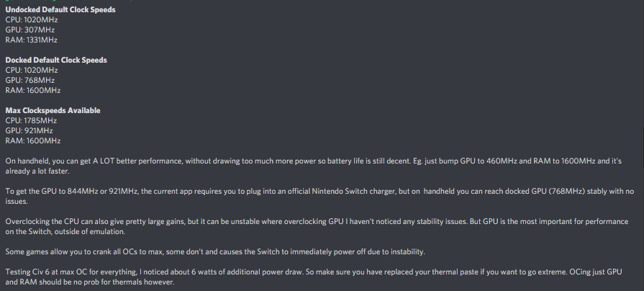The width and height of the screenshot is (644, 291).
Task: Click the 'Max Clockspeeds Available' heading
Action: pos(53,110)
